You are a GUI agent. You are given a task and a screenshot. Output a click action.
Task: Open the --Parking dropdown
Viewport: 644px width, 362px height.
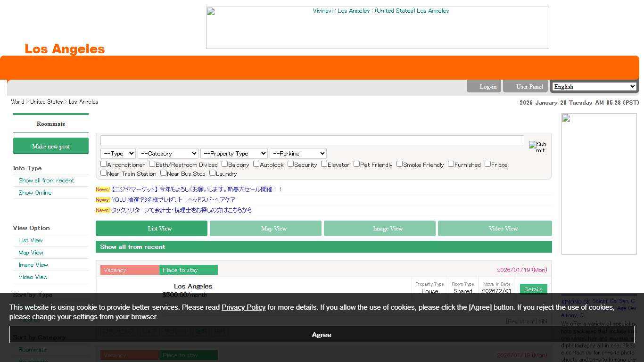298,153
